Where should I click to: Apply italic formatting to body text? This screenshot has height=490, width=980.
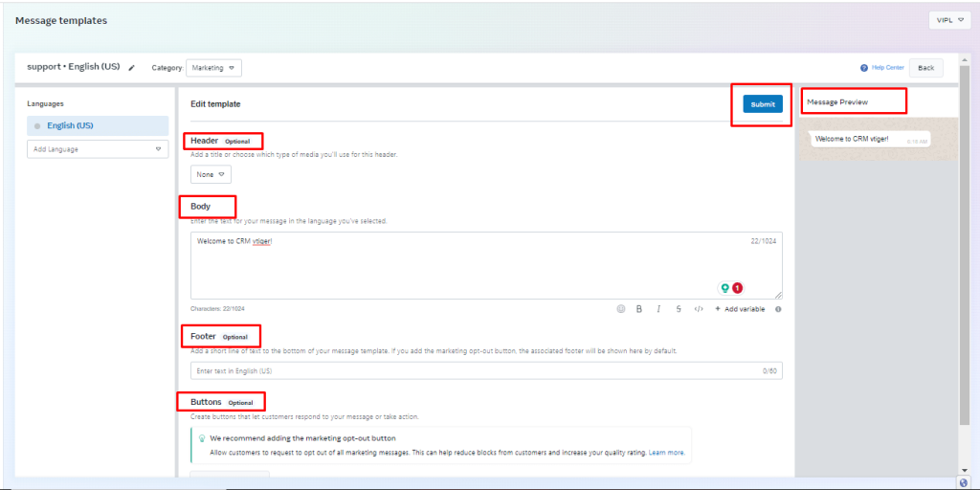click(658, 309)
